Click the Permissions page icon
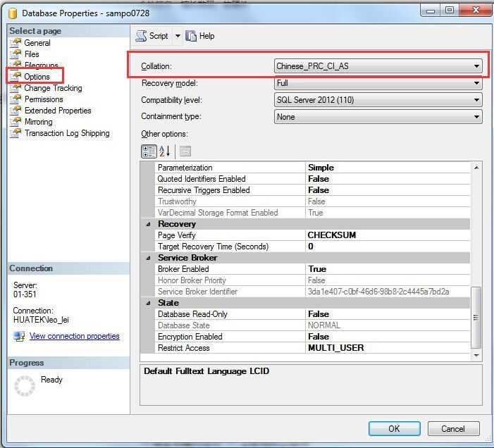The height and width of the screenshot is (448, 494). (x=16, y=99)
